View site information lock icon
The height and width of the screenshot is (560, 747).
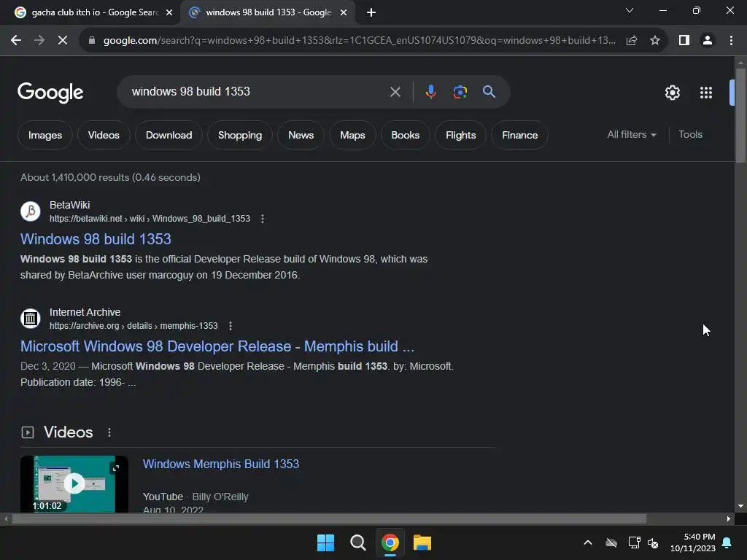coord(92,41)
